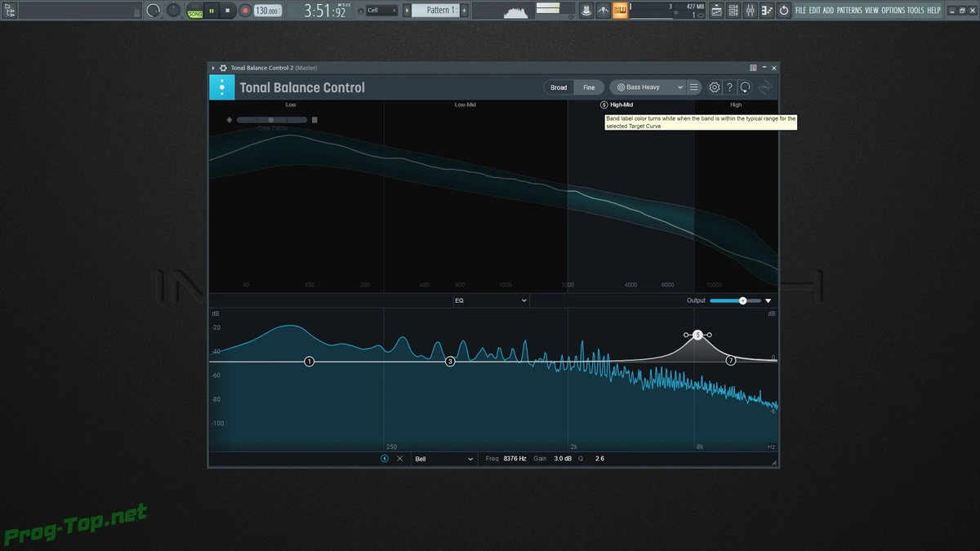
Task: Open the ADD menu
Action: pos(828,11)
